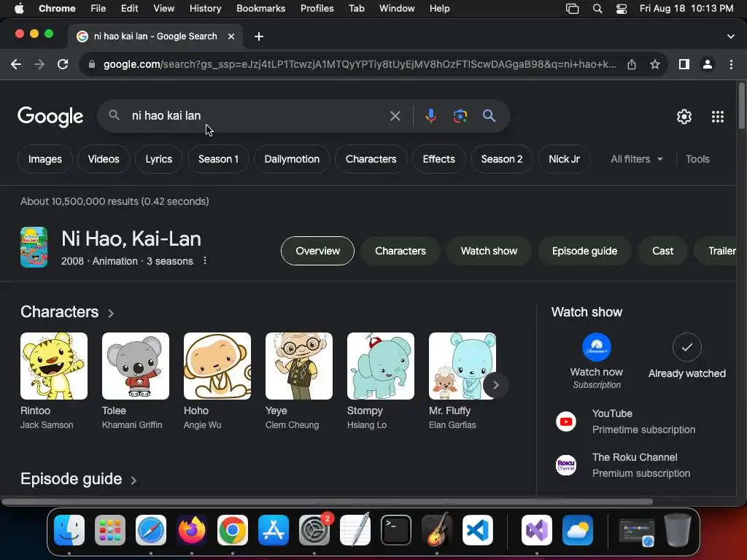
Task: Open Terminal from the dock
Action: [396, 530]
